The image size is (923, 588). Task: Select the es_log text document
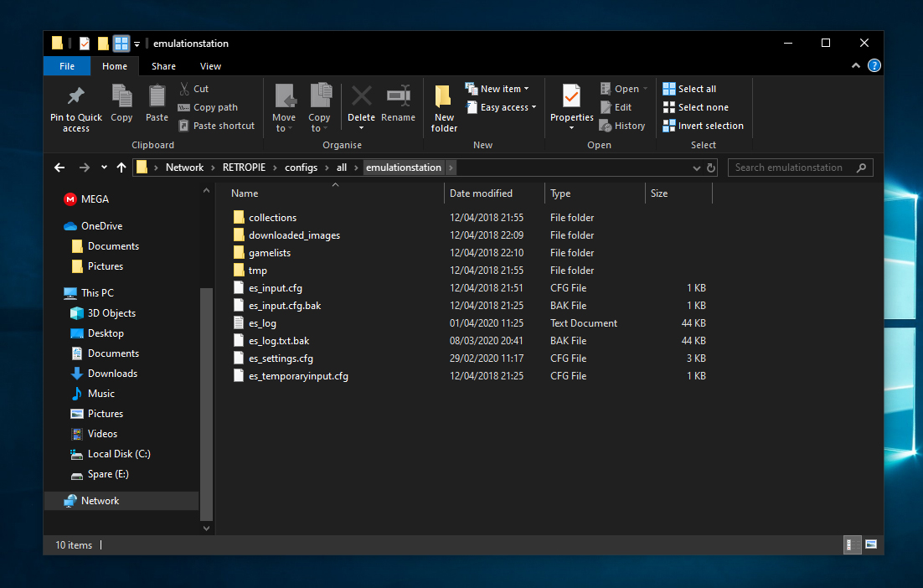(262, 323)
